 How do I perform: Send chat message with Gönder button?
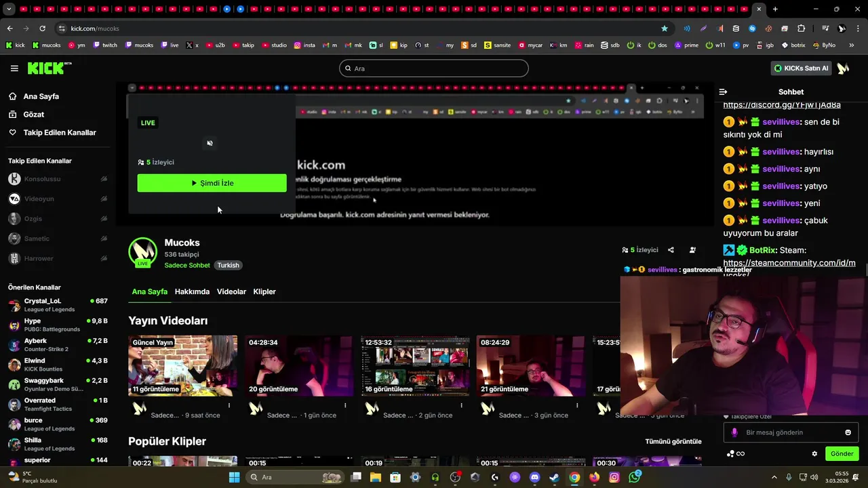(x=842, y=454)
